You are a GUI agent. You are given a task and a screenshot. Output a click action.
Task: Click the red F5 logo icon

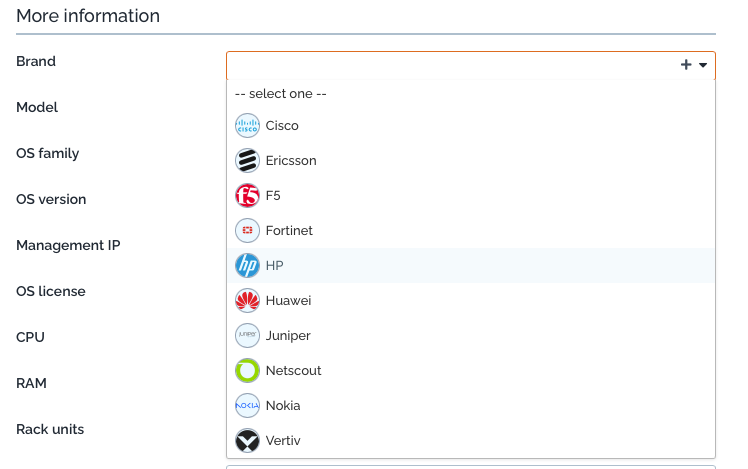coord(247,196)
